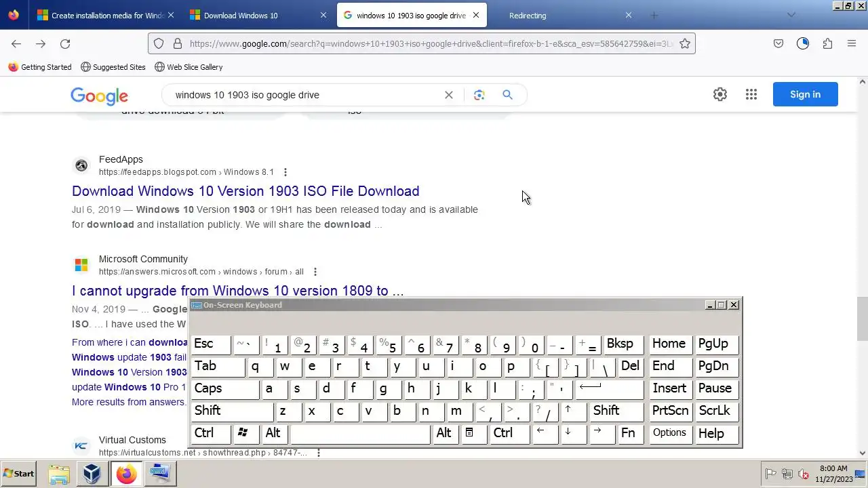Open the Google apps grid
The width and height of the screenshot is (868, 488).
pos(751,95)
